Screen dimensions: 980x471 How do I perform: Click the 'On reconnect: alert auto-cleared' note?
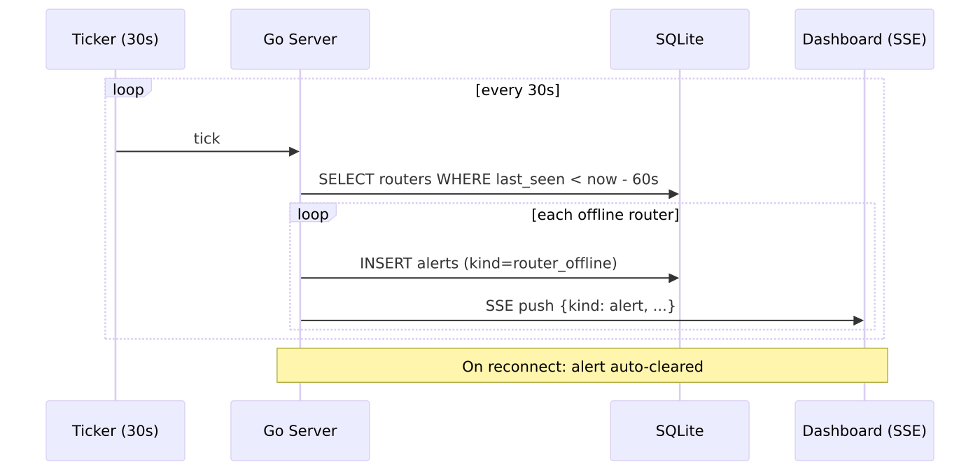point(582,365)
